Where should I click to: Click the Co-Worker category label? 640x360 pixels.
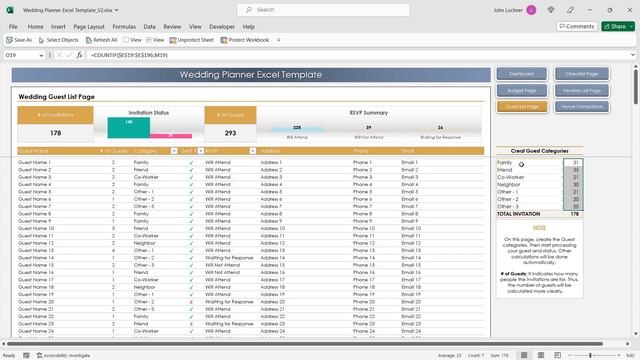(511, 177)
